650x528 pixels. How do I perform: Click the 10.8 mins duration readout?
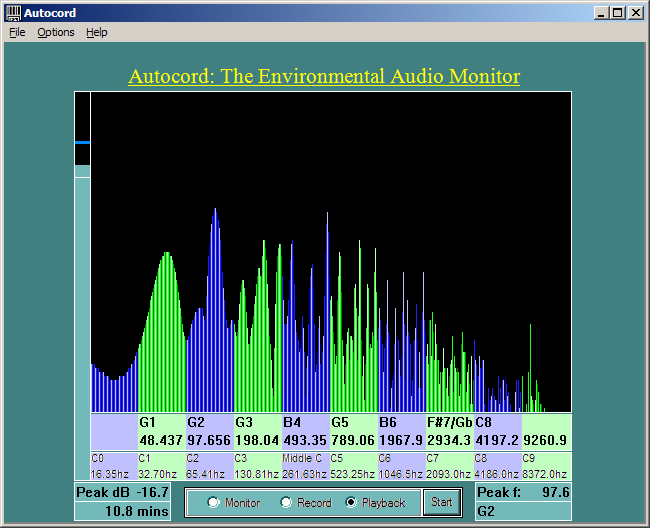122,511
